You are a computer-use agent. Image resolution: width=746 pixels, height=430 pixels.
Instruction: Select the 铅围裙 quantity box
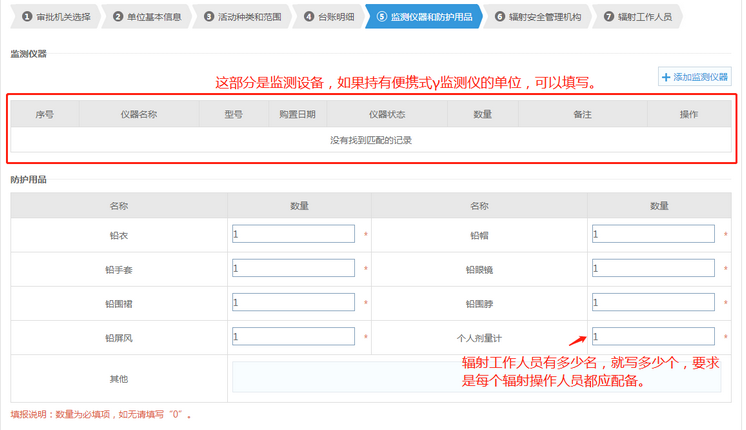pyautogui.click(x=293, y=302)
